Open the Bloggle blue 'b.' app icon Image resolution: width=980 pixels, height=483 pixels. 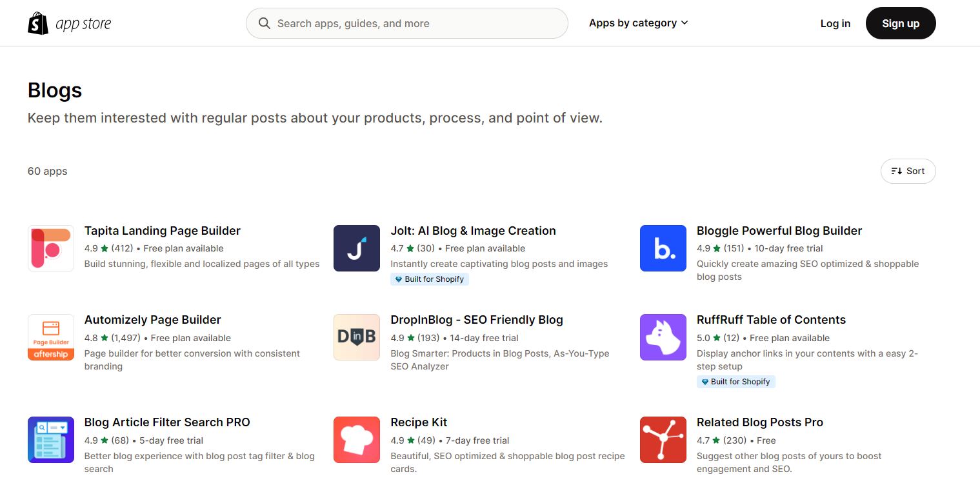[x=663, y=248]
